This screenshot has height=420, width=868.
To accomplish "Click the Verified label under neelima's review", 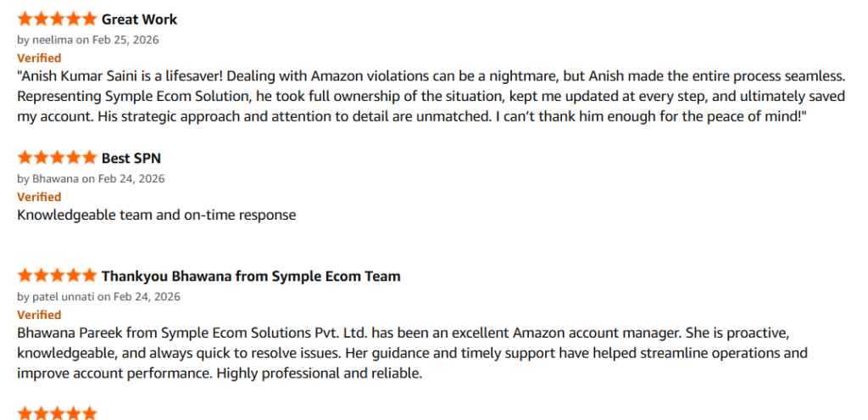I will pos(39,58).
